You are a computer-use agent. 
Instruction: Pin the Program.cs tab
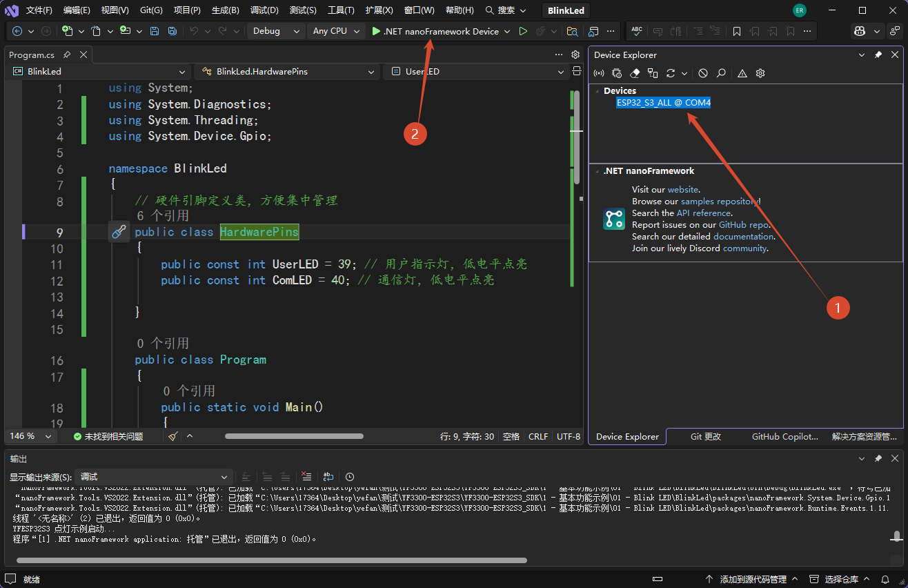tap(67, 55)
